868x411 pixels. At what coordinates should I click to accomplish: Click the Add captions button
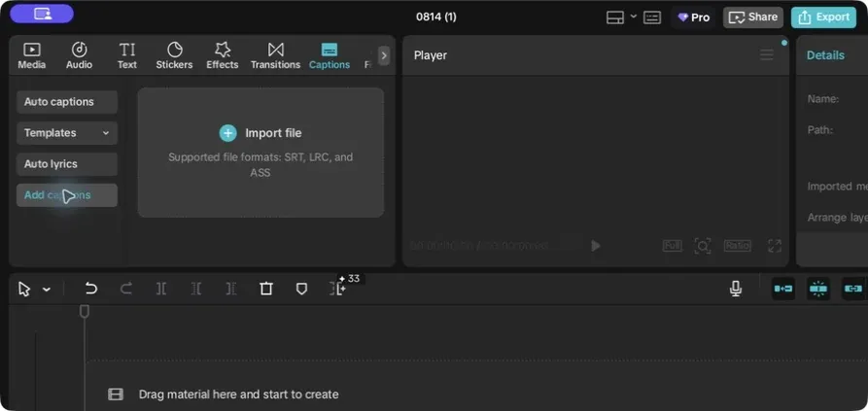67,195
